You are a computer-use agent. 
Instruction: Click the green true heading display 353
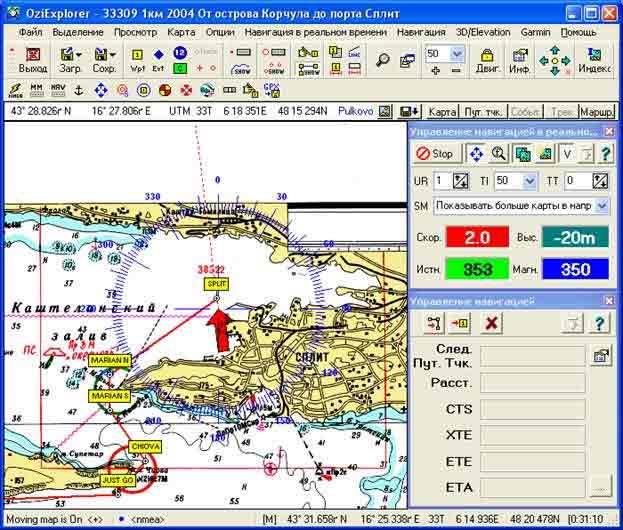click(x=477, y=269)
